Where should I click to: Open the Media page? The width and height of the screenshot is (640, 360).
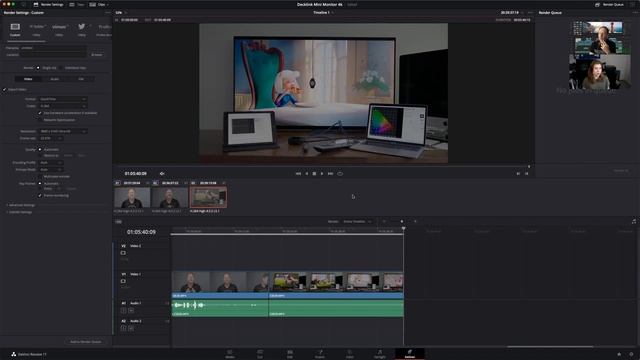[x=230, y=353]
